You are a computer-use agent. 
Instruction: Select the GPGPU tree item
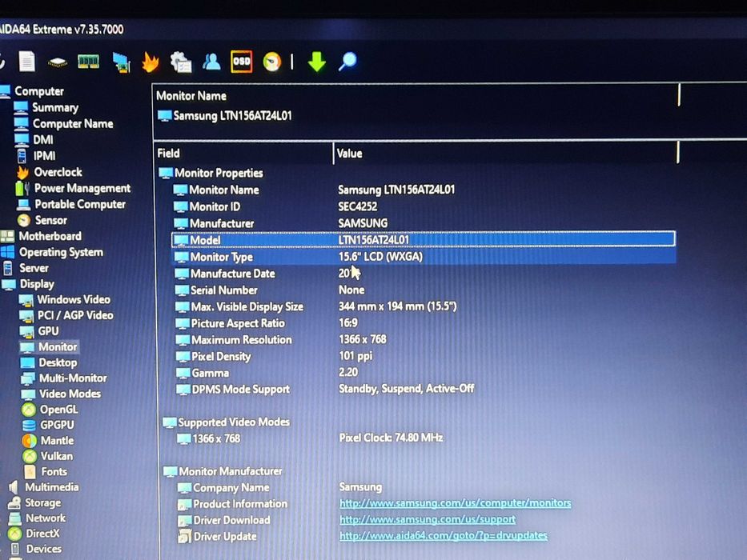(x=48, y=425)
